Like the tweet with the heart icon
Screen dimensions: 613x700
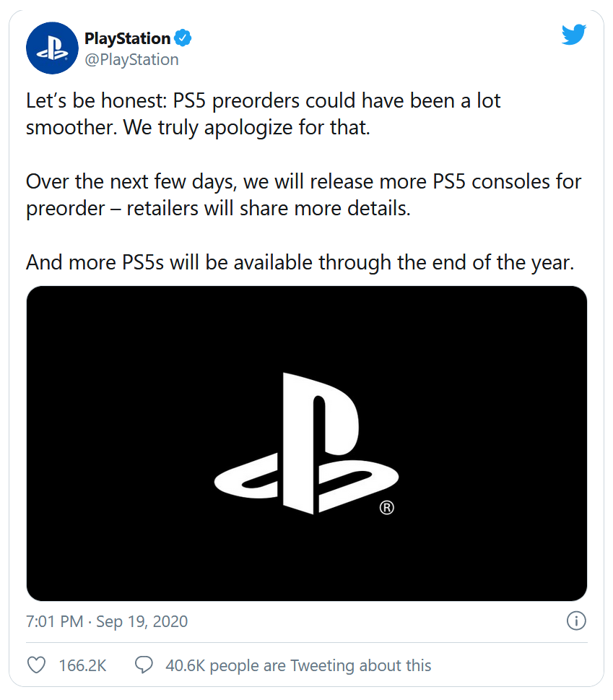click(x=36, y=665)
